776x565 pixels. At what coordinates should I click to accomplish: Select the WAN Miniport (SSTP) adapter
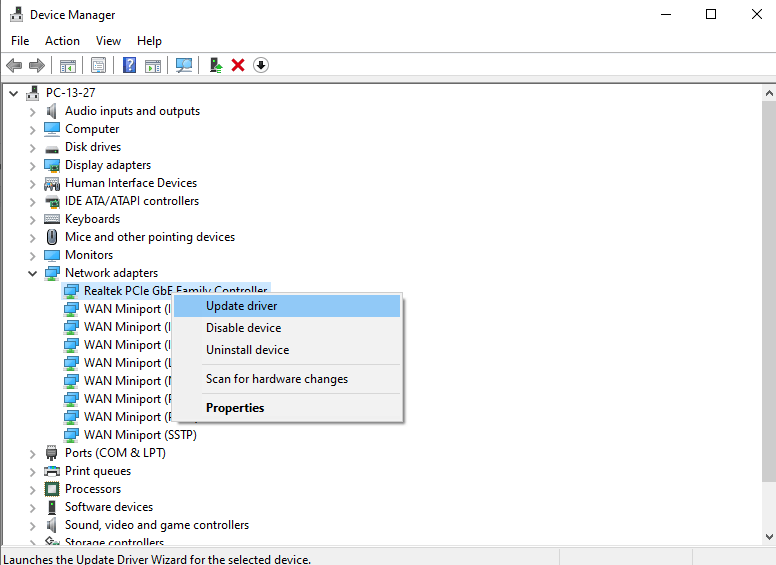[140, 435]
